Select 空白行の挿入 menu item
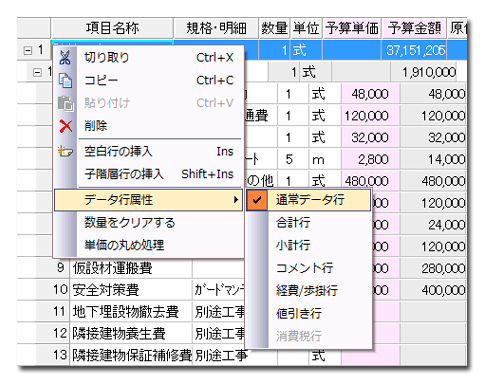 (148, 152)
